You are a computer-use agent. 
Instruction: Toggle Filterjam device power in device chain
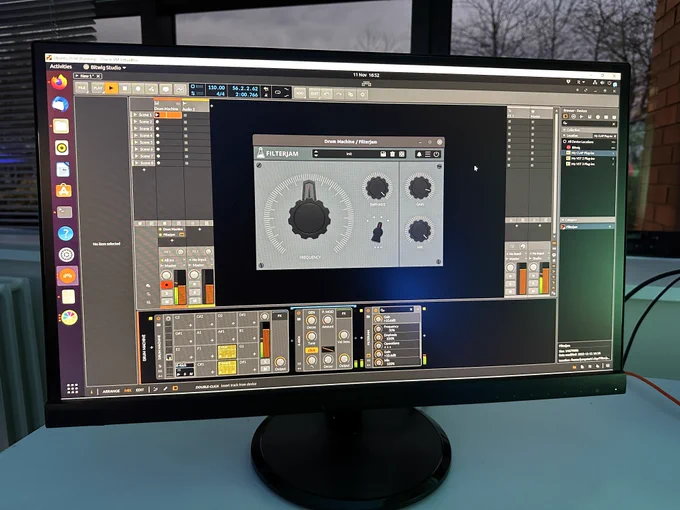coord(369,311)
